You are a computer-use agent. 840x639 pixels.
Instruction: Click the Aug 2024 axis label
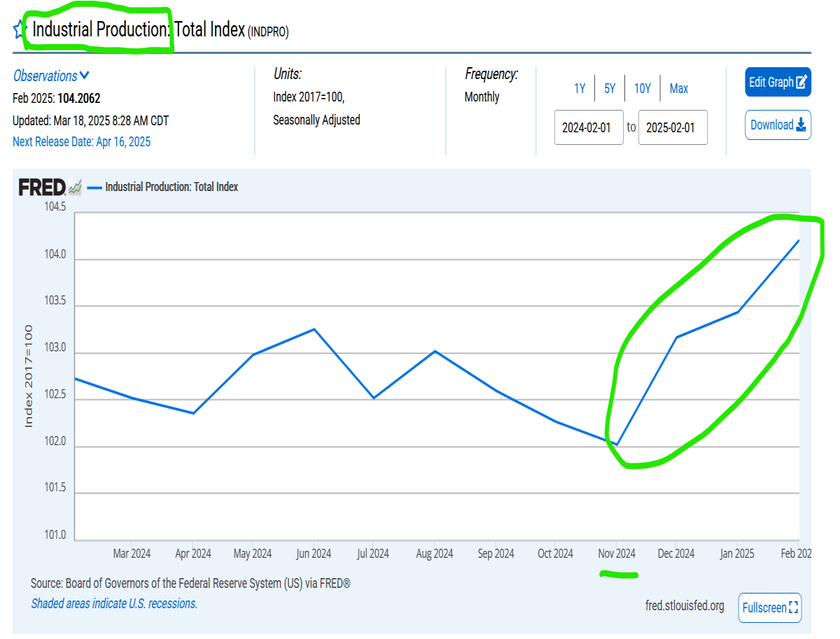pos(434,554)
